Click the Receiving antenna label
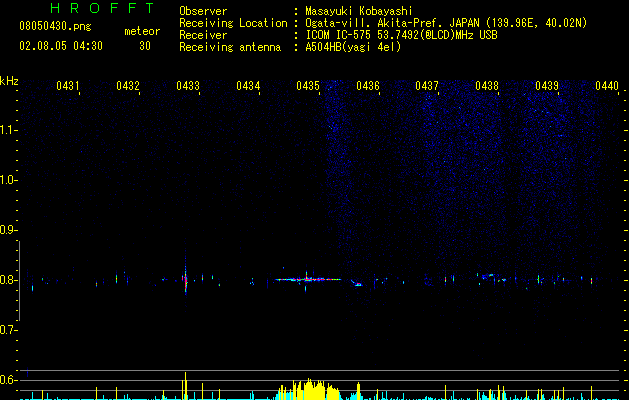 pyautogui.click(x=230, y=47)
